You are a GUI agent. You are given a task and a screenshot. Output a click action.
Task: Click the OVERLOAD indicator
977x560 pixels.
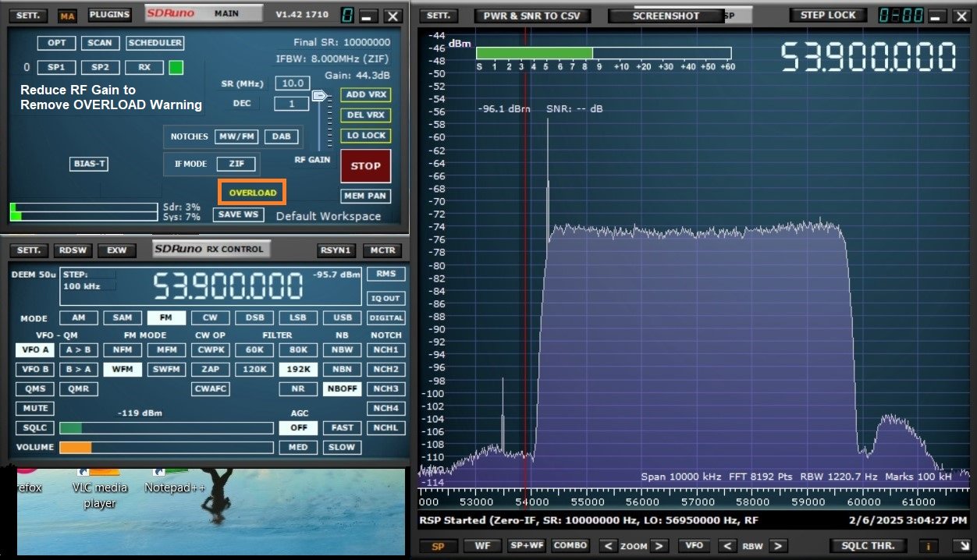[253, 192]
